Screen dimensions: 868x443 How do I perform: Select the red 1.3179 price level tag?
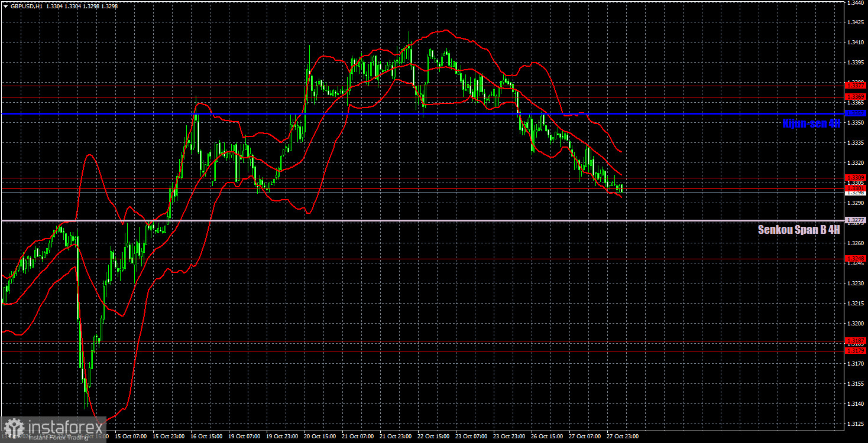pos(856,351)
